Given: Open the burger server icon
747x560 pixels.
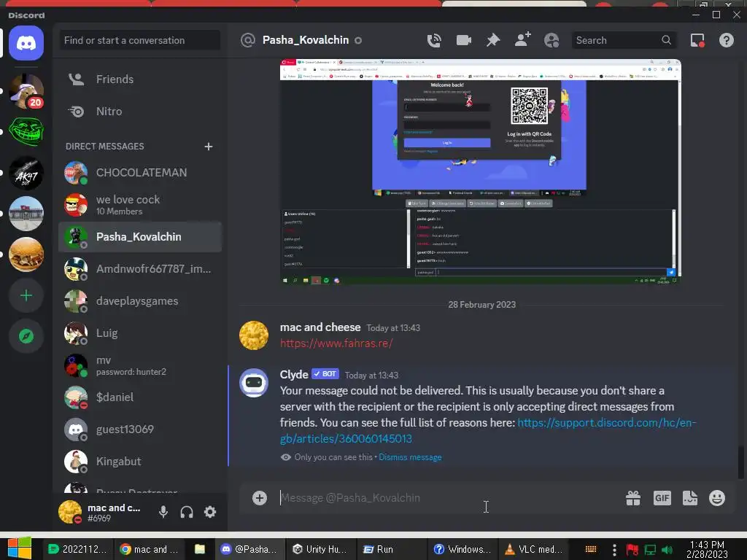Looking at the screenshot, I should point(26,254).
